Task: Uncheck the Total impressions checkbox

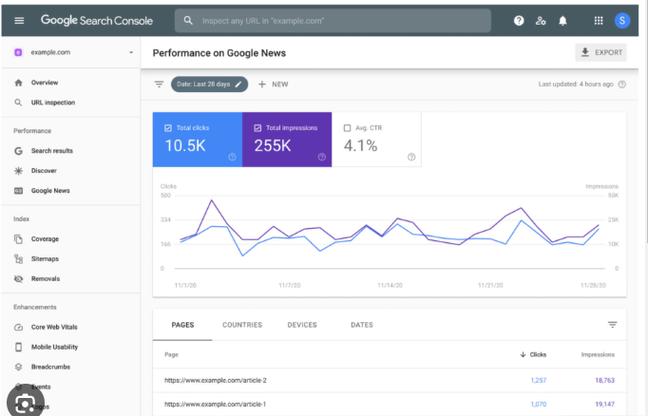Action: pos(257,128)
